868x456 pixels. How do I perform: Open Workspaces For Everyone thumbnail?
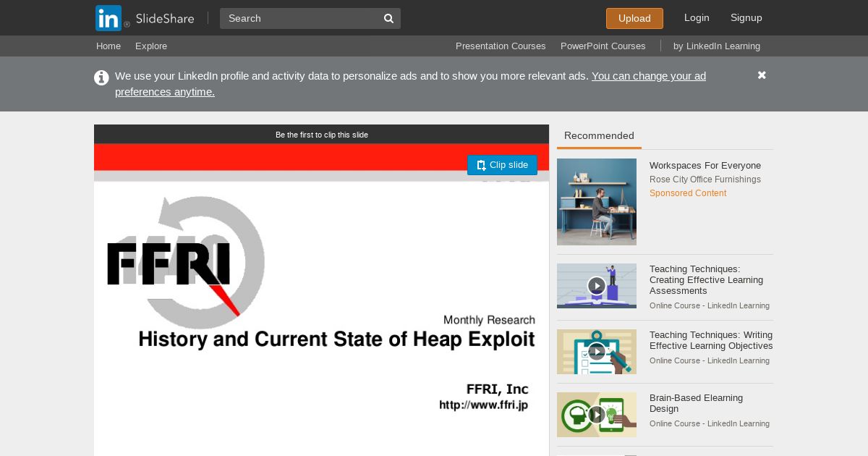click(597, 202)
